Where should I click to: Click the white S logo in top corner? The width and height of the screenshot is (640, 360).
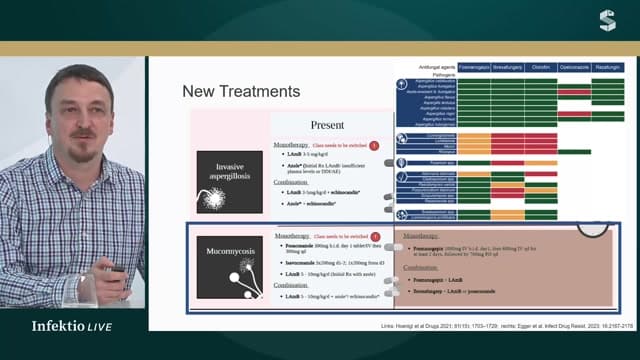coord(607,20)
